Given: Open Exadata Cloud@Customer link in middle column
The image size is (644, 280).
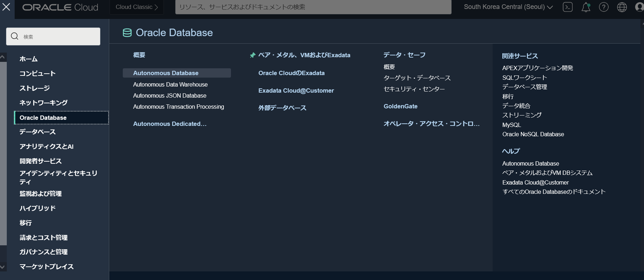Looking at the screenshot, I should click(x=296, y=91).
